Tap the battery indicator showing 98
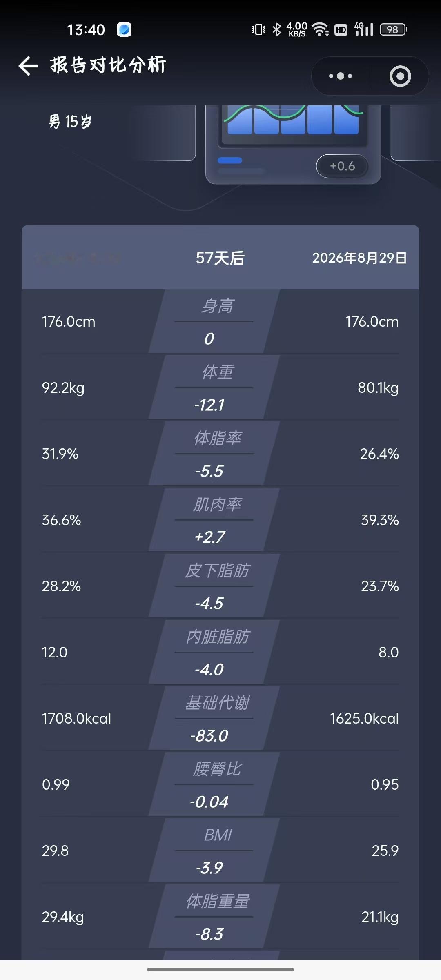The image size is (441, 980). [393, 29]
